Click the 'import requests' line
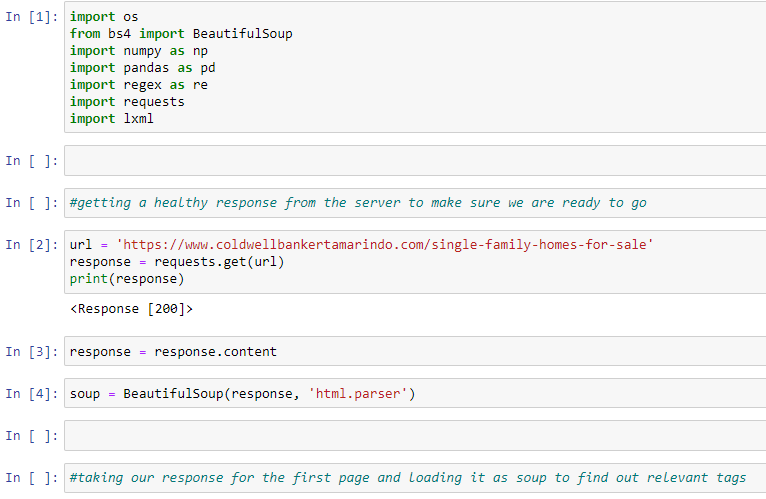 point(128,102)
